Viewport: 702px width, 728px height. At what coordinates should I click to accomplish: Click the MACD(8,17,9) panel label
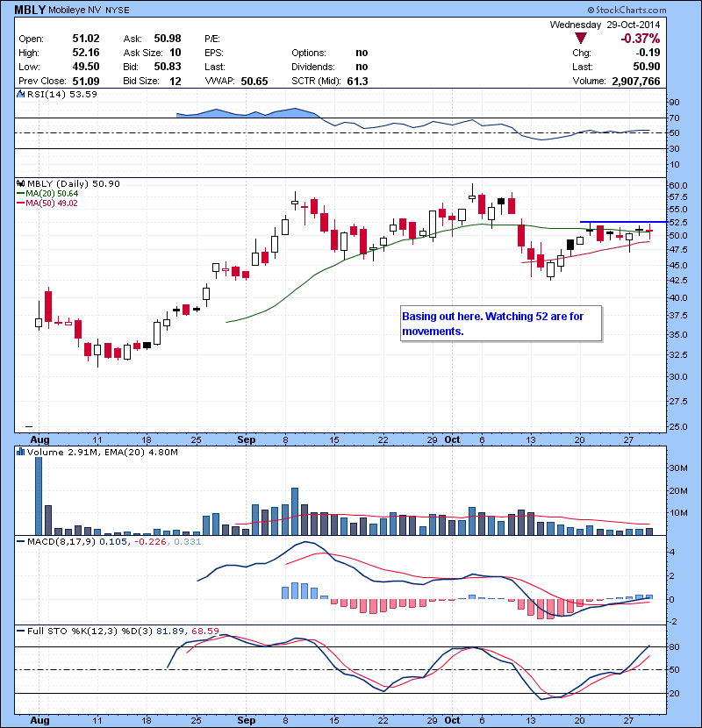pyautogui.click(x=61, y=541)
